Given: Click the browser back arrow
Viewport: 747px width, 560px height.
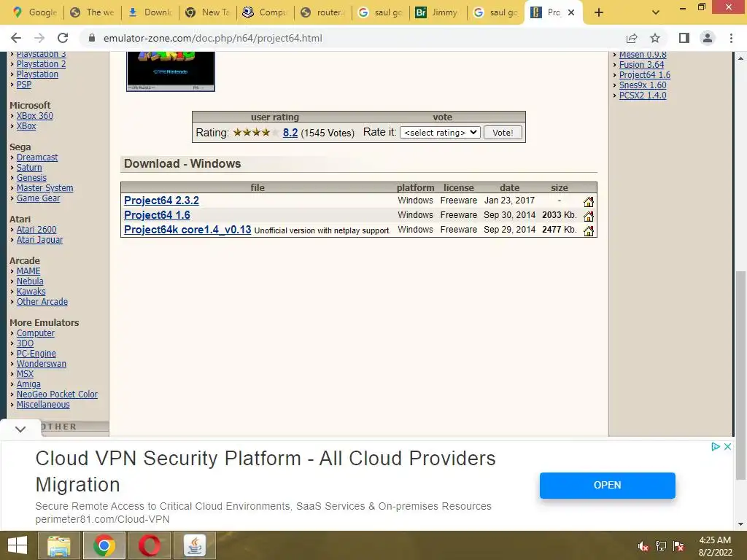Looking at the screenshot, I should (16, 38).
